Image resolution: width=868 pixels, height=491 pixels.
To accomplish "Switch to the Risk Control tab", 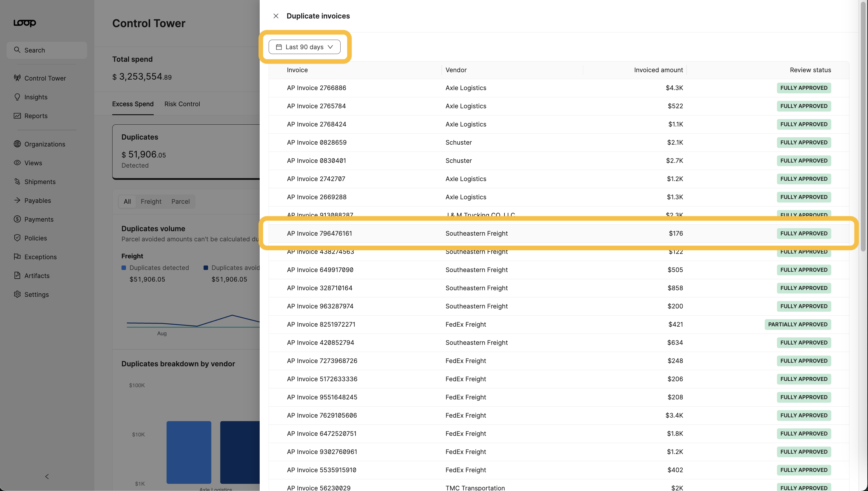I will click(182, 104).
